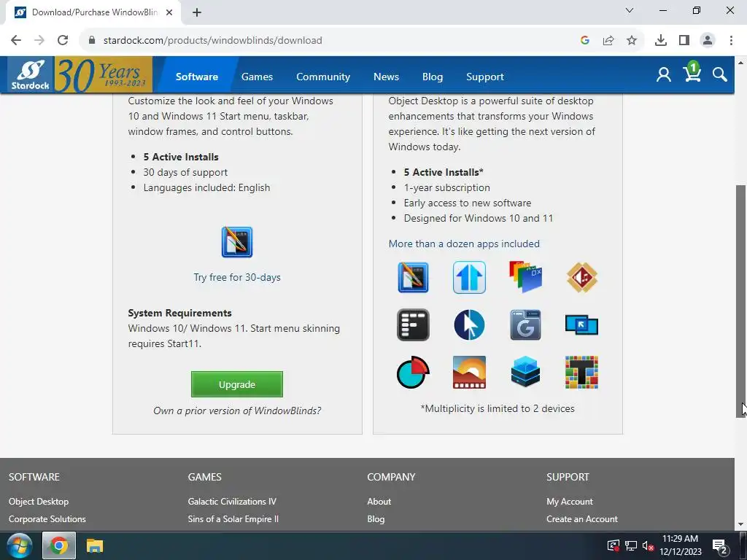Open Object Desktop footer link

39,502
